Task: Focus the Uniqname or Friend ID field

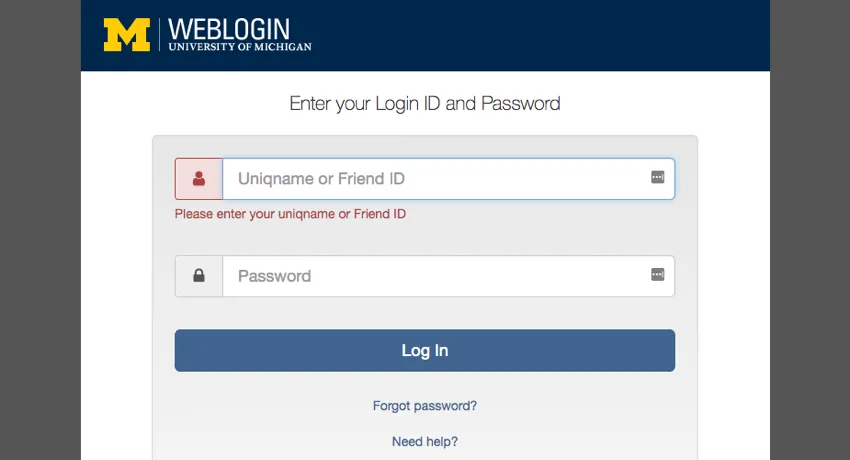Action: (x=430, y=179)
